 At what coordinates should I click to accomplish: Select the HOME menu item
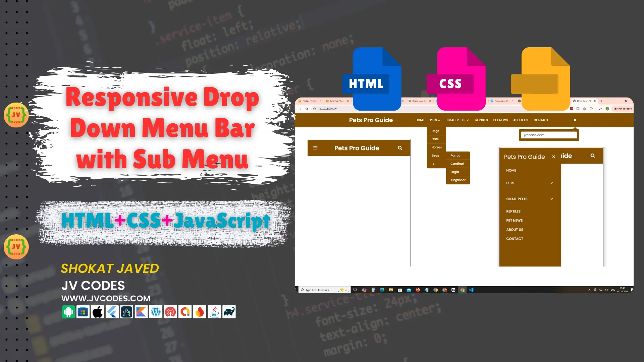coord(419,120)
